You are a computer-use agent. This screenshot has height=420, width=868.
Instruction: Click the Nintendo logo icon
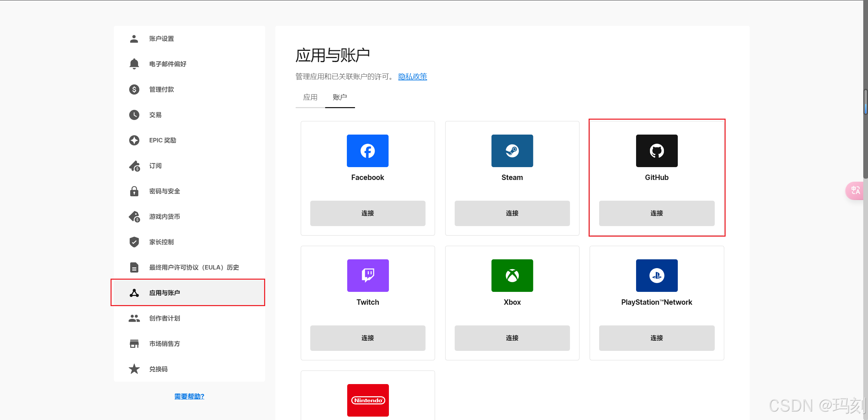[x=368, y=400]
